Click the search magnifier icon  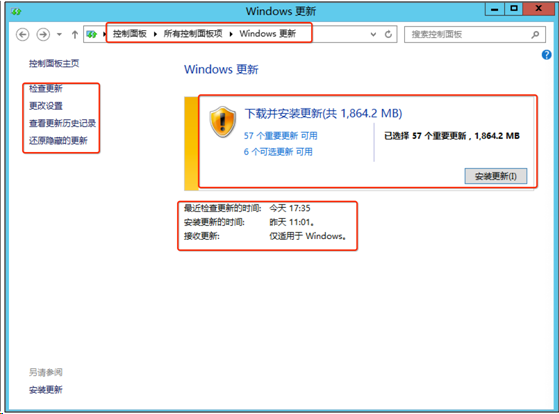535,35
